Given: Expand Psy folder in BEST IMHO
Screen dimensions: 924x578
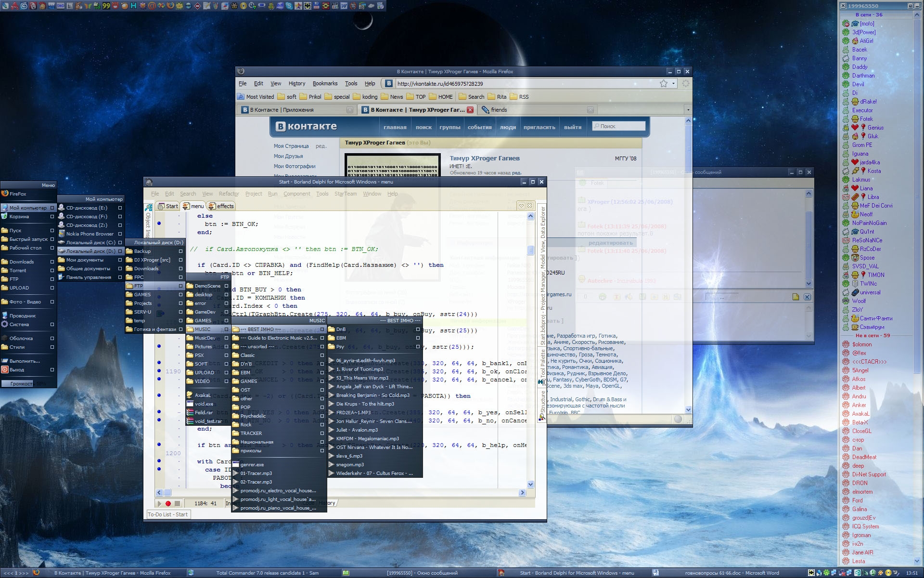Looking at the screenshot, I should coord(374,347).
